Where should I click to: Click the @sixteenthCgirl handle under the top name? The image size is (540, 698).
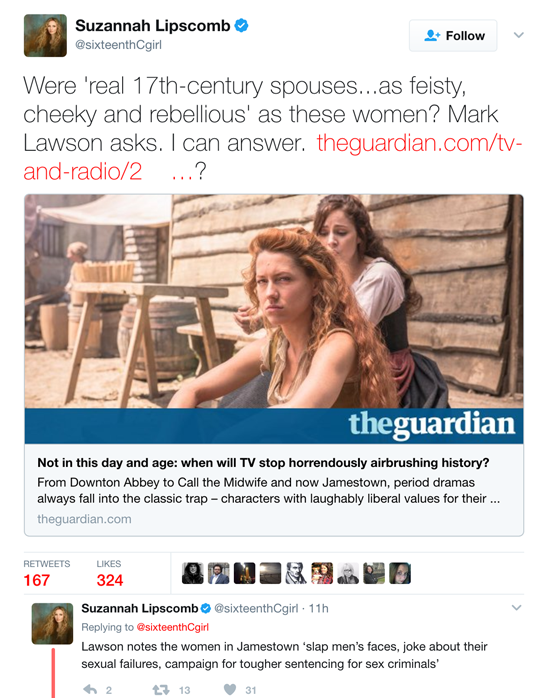coord(118,45)
